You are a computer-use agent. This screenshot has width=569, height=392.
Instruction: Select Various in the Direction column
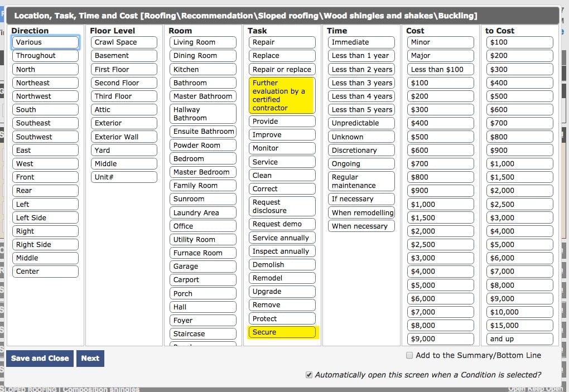(x=45, y=42)
